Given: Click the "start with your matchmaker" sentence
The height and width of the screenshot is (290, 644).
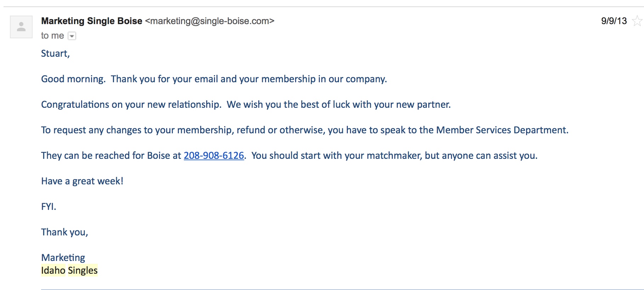Looking at the screenshot, I should pos(394,156).
